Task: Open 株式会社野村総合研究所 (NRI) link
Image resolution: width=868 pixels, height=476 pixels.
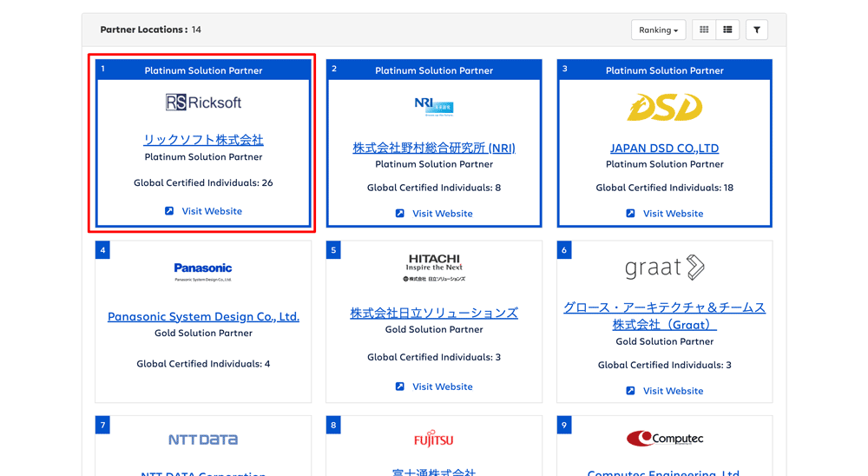Action: (x=434, y=148)
